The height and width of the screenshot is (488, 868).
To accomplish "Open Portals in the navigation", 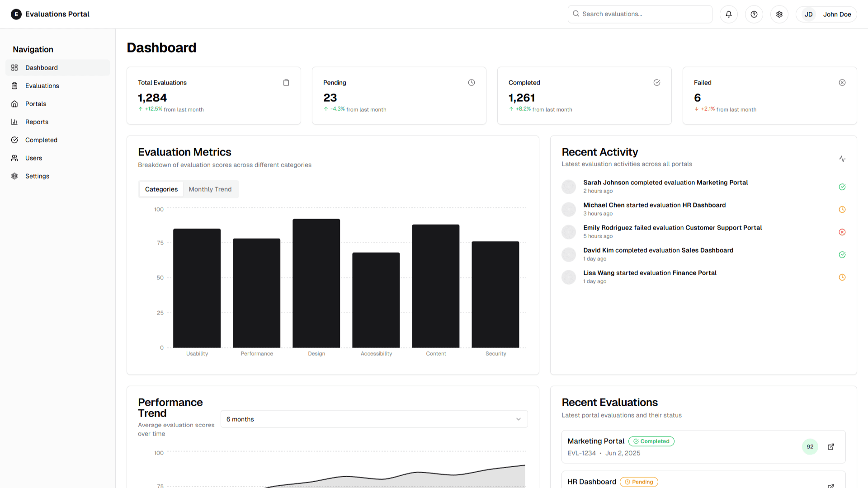I will pyautogui.click(x=57, y=104).
